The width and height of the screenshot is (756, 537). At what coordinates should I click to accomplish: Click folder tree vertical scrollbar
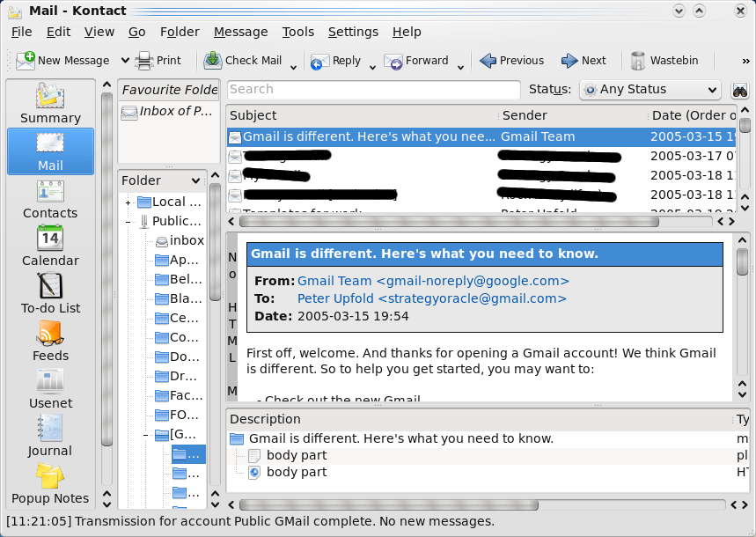(x=215, y=241)
